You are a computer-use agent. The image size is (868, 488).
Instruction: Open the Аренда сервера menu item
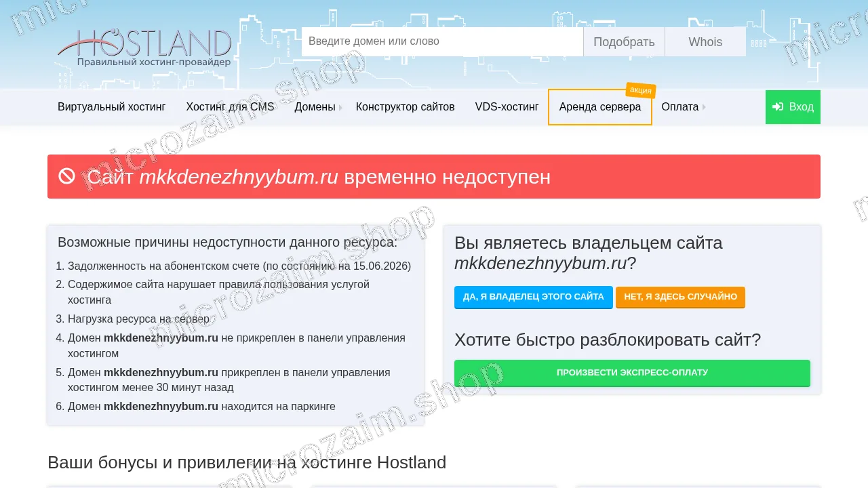point(600,107)
